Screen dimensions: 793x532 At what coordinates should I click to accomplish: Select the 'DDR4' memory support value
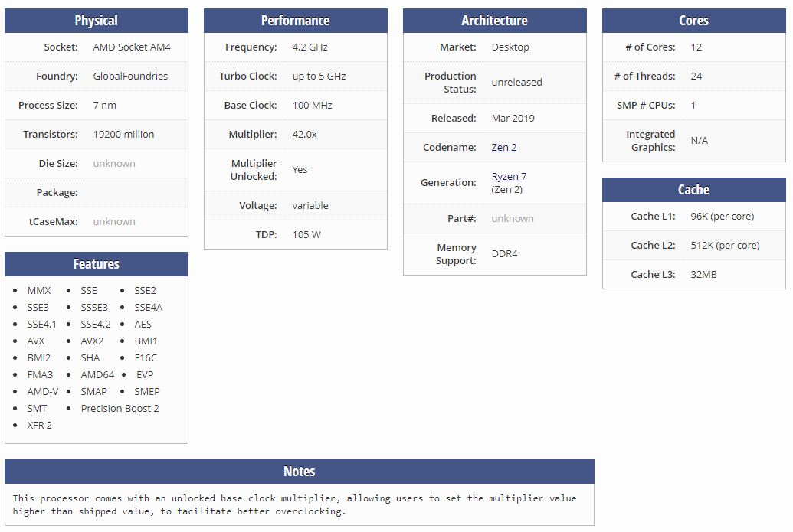click(x=504, y=253)
